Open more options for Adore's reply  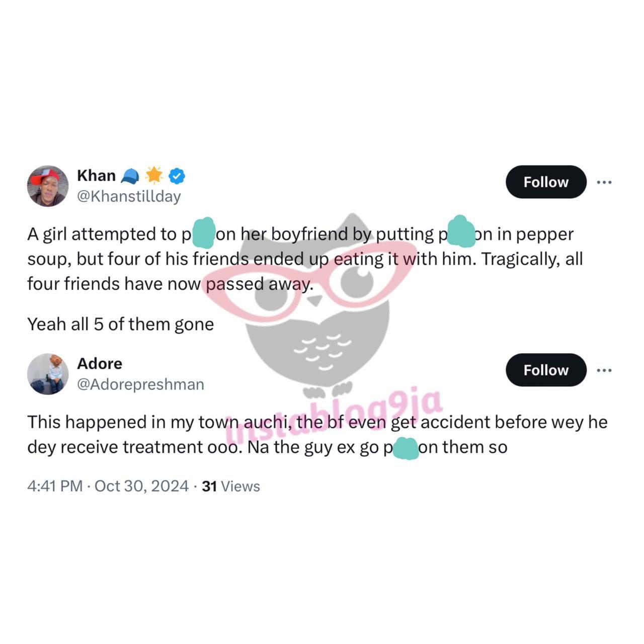tap(604, 370)
